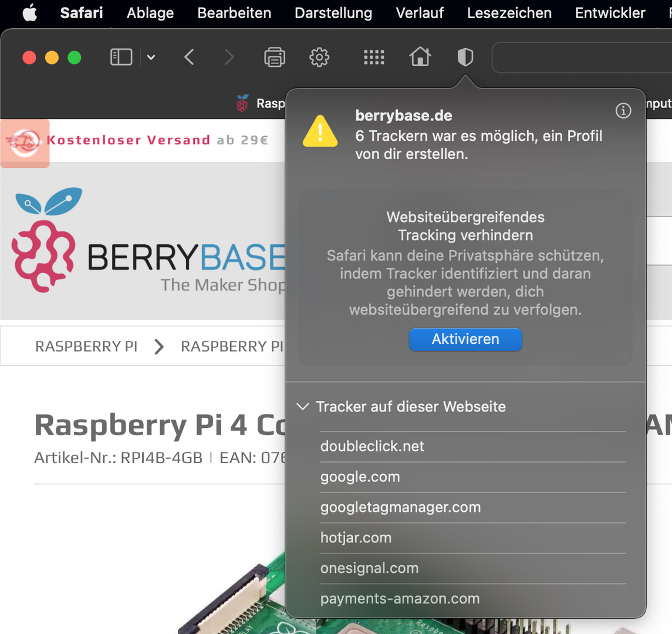Select onesignal.com in the tracker list
672x634 pixels.
[472, 568]
